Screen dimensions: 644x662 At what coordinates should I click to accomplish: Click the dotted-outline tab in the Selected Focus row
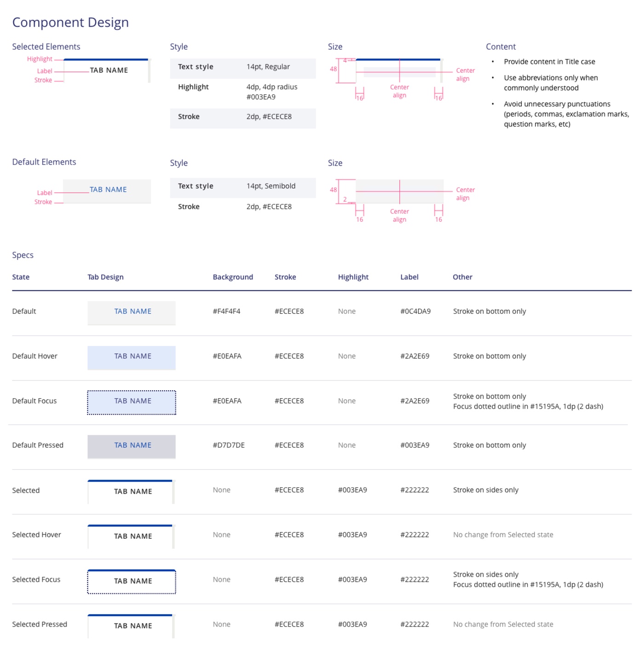(132, 581)
